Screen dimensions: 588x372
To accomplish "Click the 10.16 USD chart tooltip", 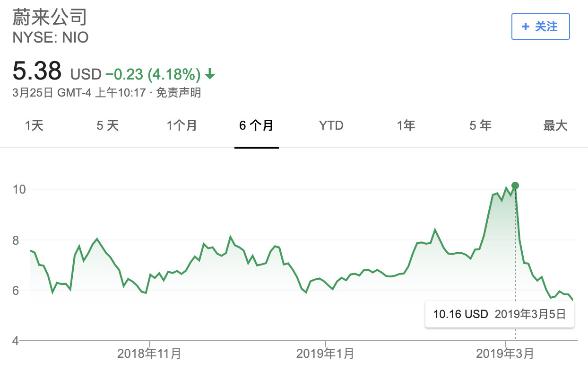I will pos(499,314).
